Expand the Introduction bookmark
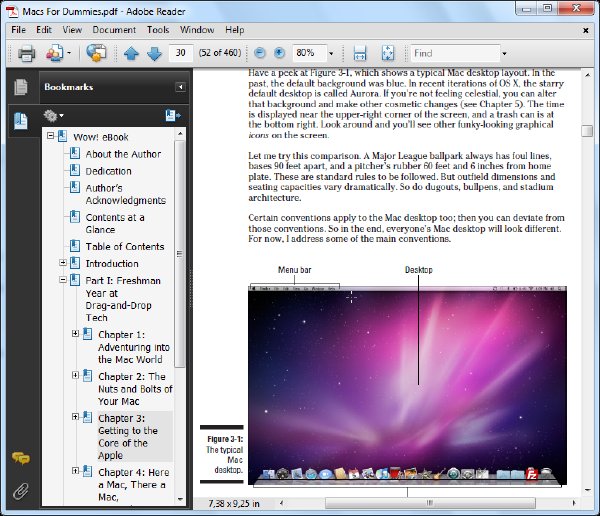This screenshot has width=600, height=516. click(63, 263)
